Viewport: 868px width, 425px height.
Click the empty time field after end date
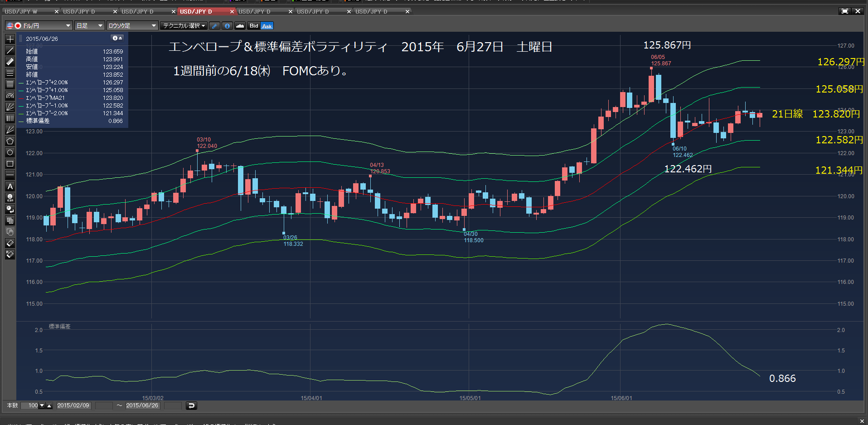coord(173,405)
